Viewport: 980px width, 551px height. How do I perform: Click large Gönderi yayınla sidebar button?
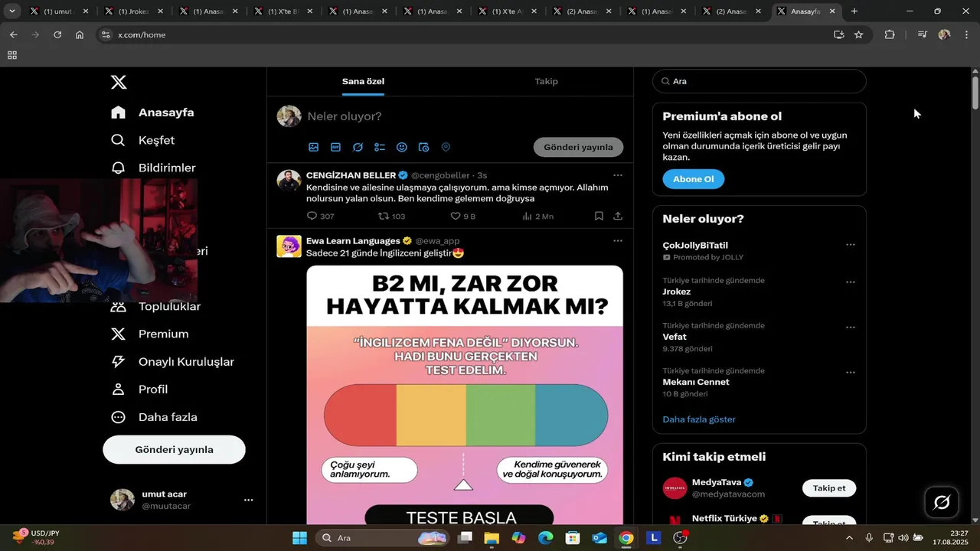[174, 449]
